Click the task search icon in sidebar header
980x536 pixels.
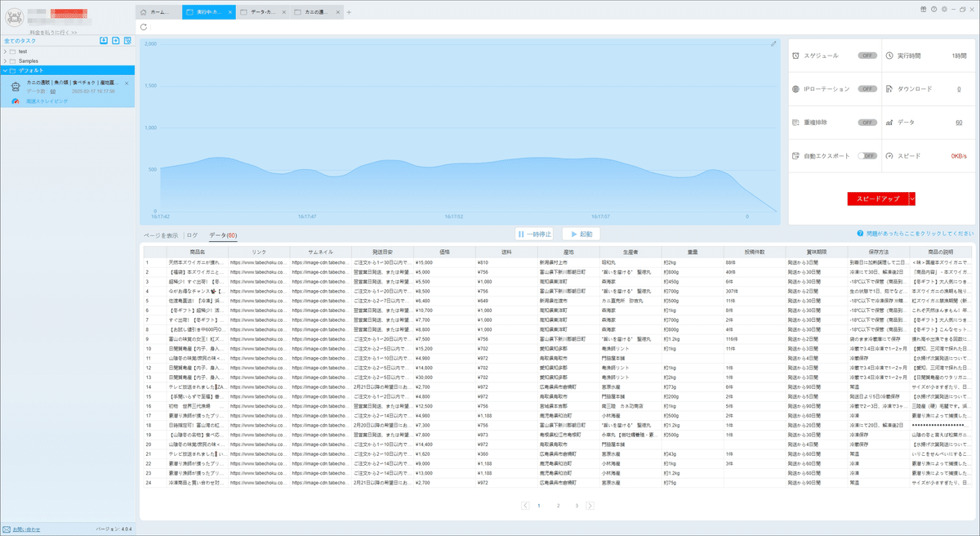click(x=127, y=40)
